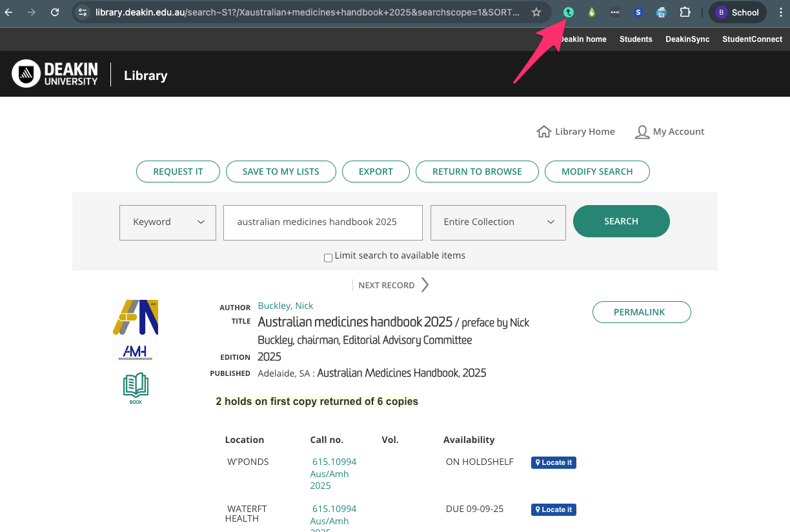Open the DeakinSync top menu link
Image resolution: width=790 pixels, height=532 pixels.
pyautogui.click(x=687, y=39)
